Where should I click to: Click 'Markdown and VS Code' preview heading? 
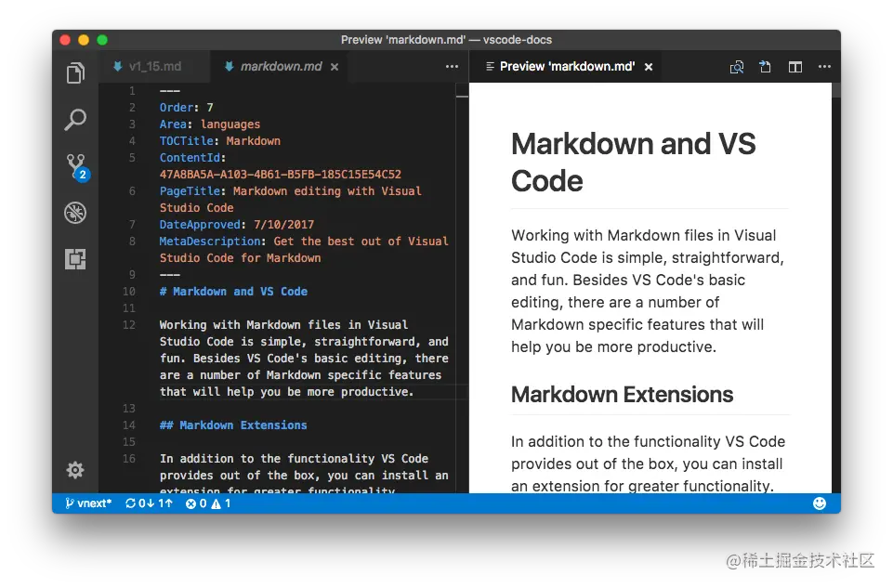point(634,163)
